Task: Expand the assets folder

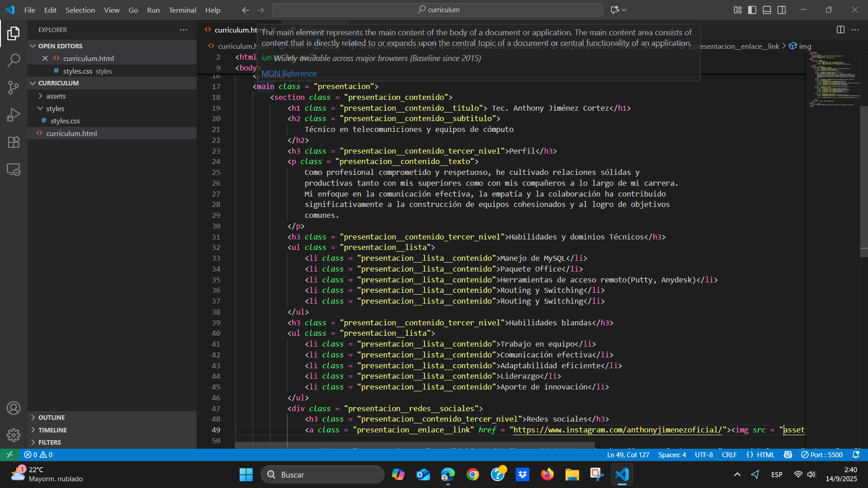Action: 56,96
